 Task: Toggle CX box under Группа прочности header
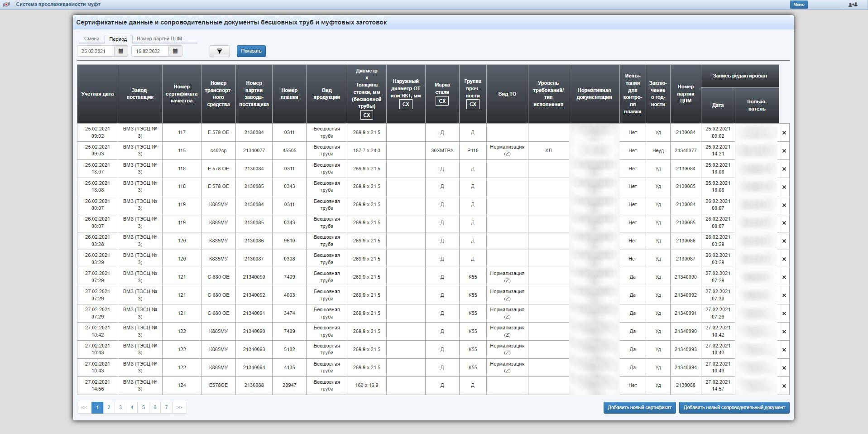pos(472,104)
